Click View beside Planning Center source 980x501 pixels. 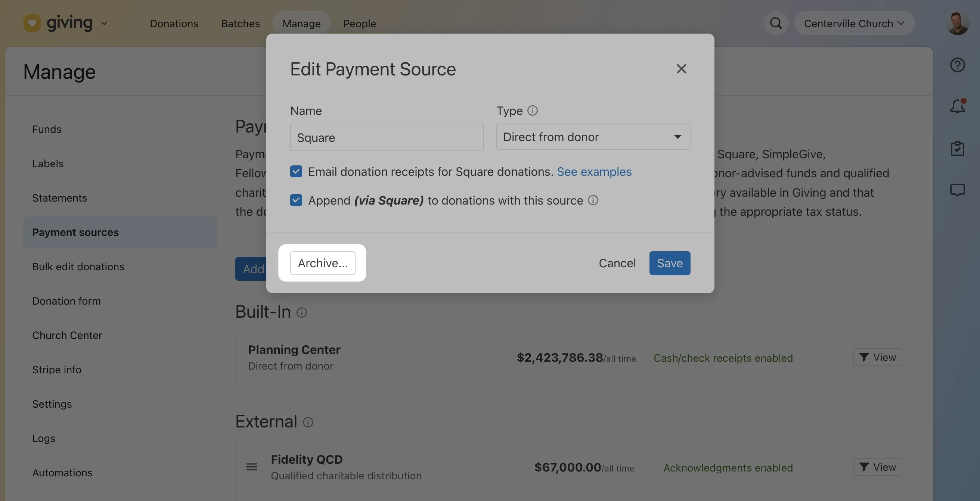pos(877,357)
